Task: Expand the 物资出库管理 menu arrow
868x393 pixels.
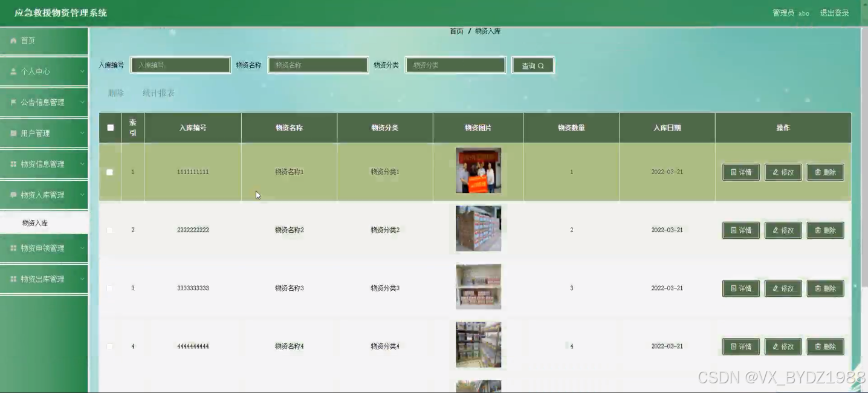Action: [82, 279]
